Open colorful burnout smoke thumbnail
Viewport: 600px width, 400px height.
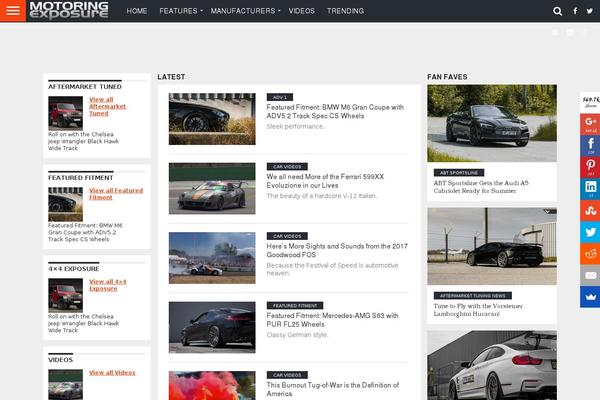click(x=212, y=385)
